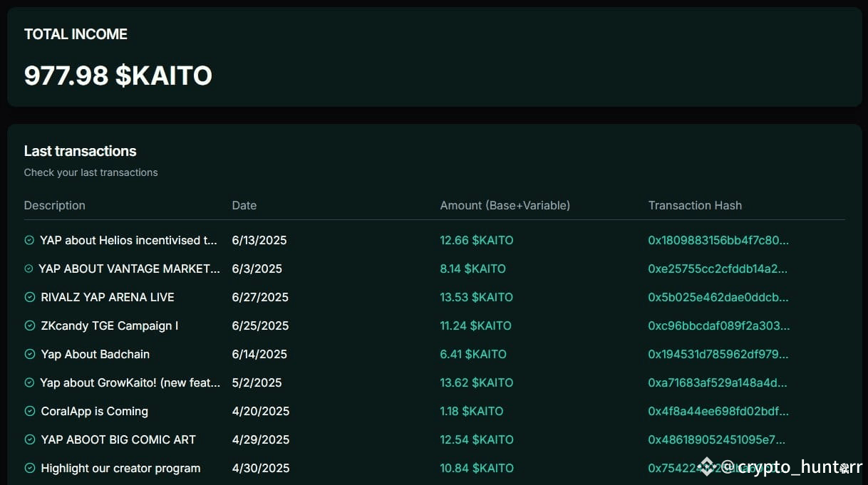
Task: Select 'ZKcandy TGE Campaign I' description
Action: click(110, 326)
